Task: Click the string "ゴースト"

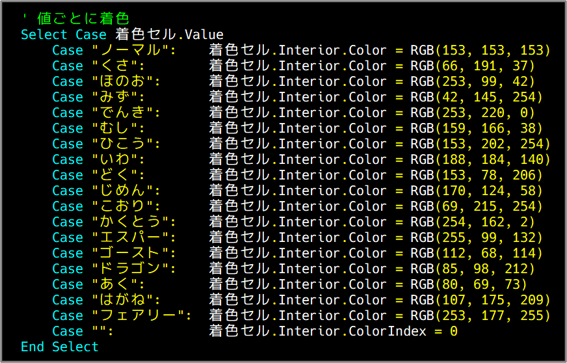Action: coord(130,253)
